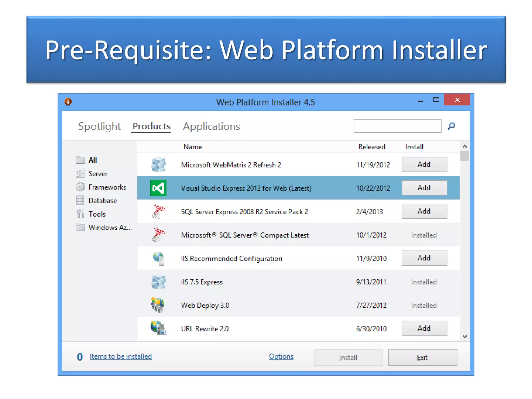Click the Web Platform Installer title bar icon

click(68, 102)
